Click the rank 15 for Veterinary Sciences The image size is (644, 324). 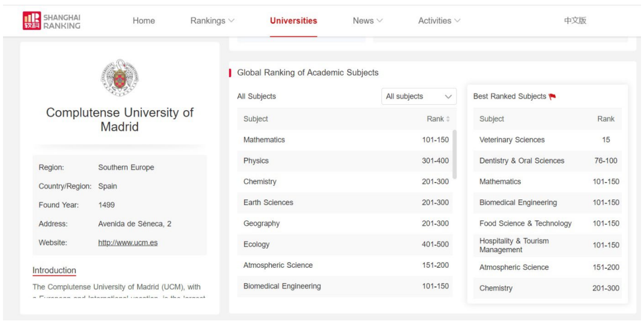point(606,140)
